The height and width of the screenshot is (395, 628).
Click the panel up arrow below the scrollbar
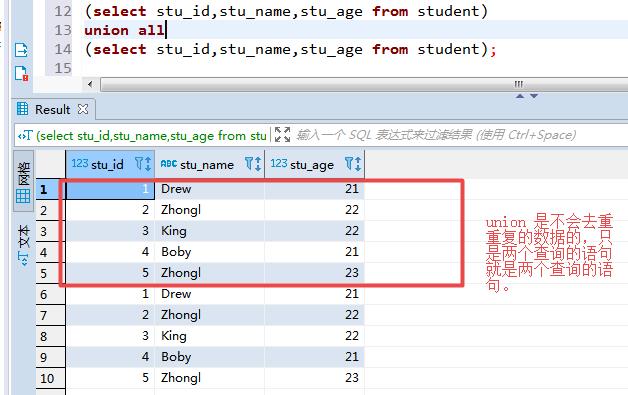coord(520,96)
